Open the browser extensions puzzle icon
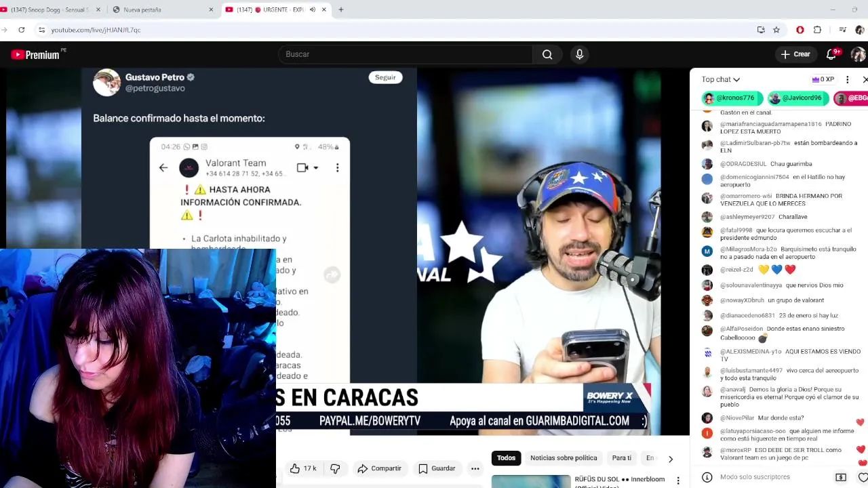This screenshot has height=488, width=868. [x=817, y=30]
